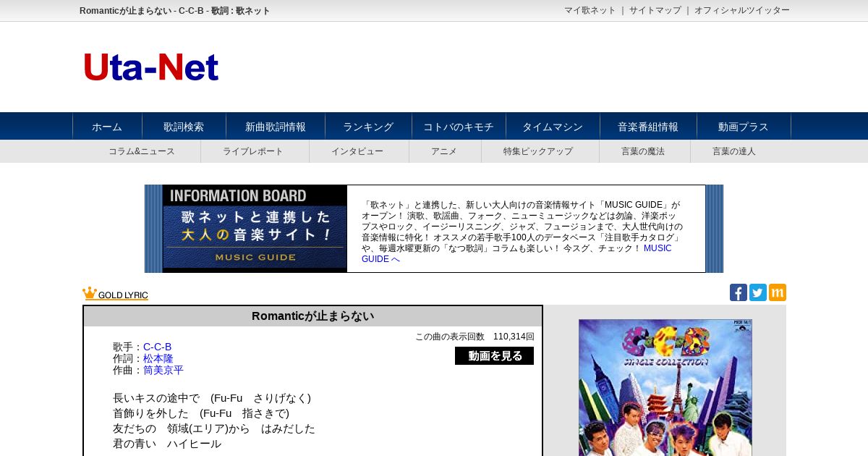868x456 pixels.
Task: Open 新曲歌詞情報 page
Action: [276, 127]
